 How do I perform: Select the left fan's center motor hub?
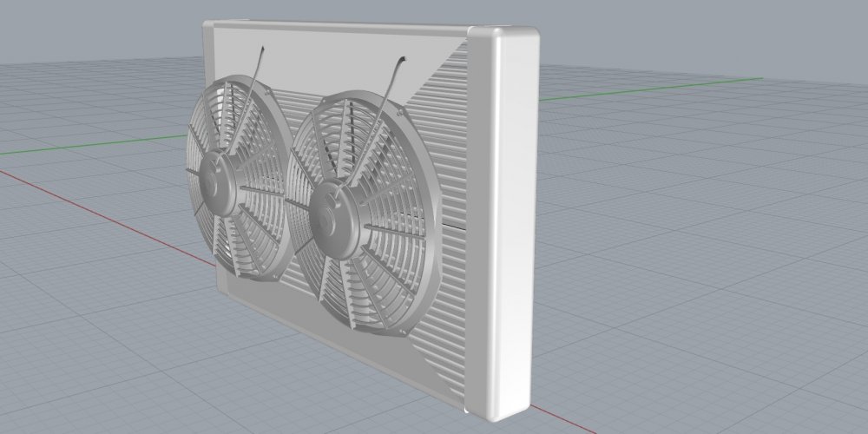click(217, 181)
